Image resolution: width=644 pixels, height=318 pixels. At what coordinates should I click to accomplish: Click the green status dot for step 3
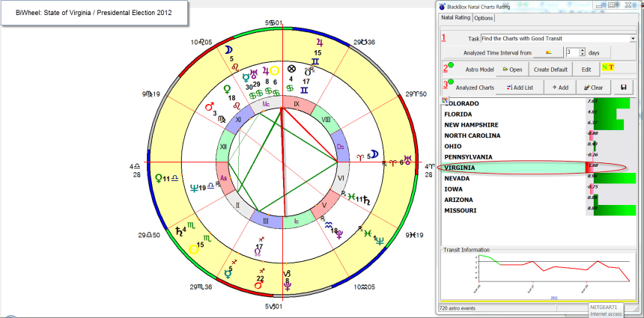pos(451,81)
